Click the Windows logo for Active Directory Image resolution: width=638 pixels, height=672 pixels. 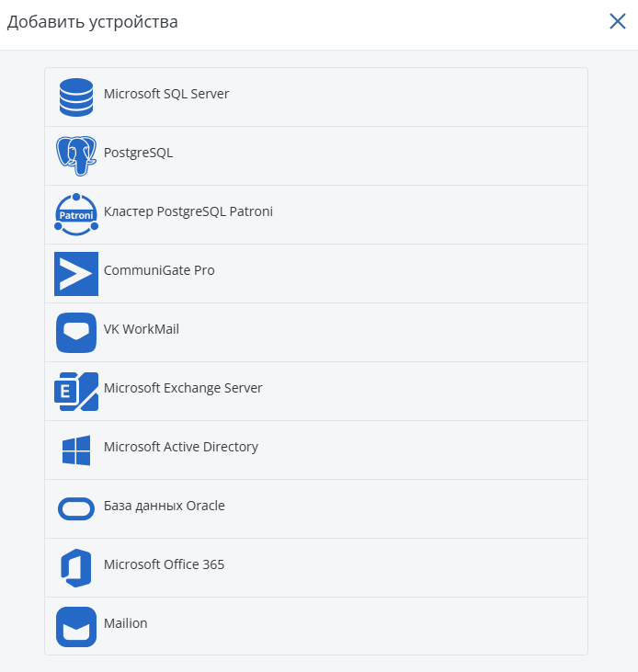click(x=76, y=450)
